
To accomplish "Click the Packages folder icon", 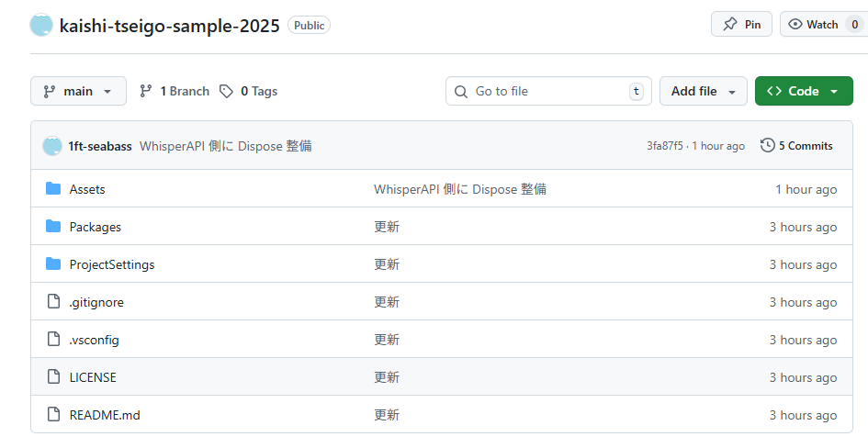I will click(52, 227).
